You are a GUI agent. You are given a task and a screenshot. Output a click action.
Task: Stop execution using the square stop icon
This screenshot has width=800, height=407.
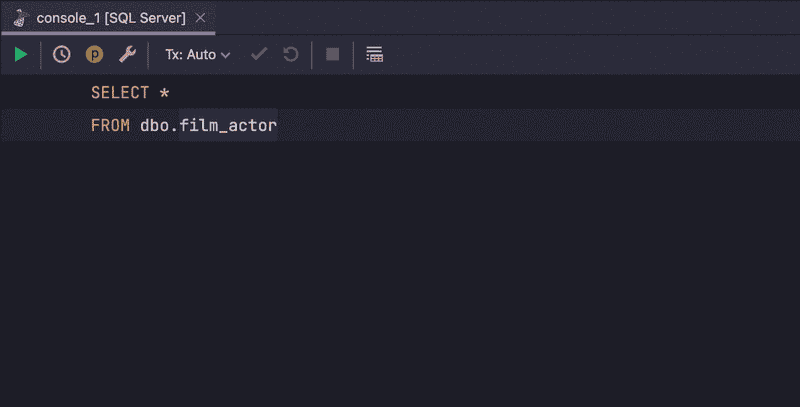[x=333, y=54]
